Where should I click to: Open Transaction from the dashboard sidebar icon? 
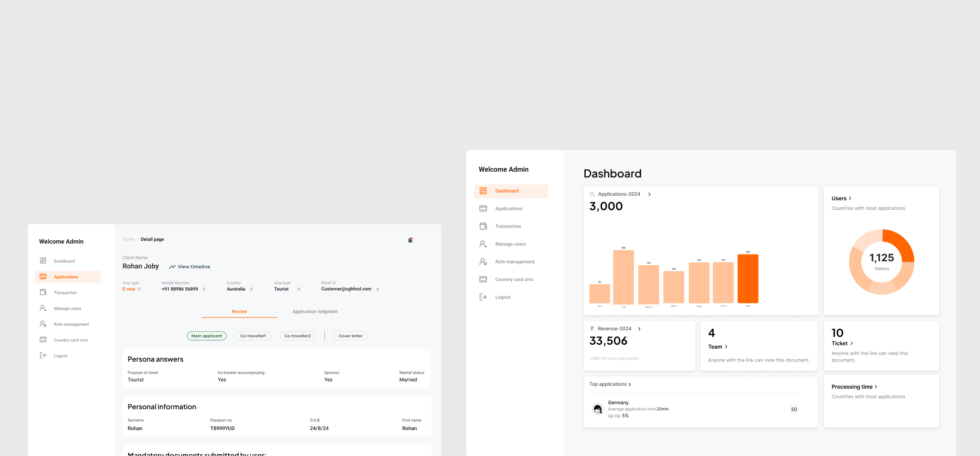tap(483, 226)
